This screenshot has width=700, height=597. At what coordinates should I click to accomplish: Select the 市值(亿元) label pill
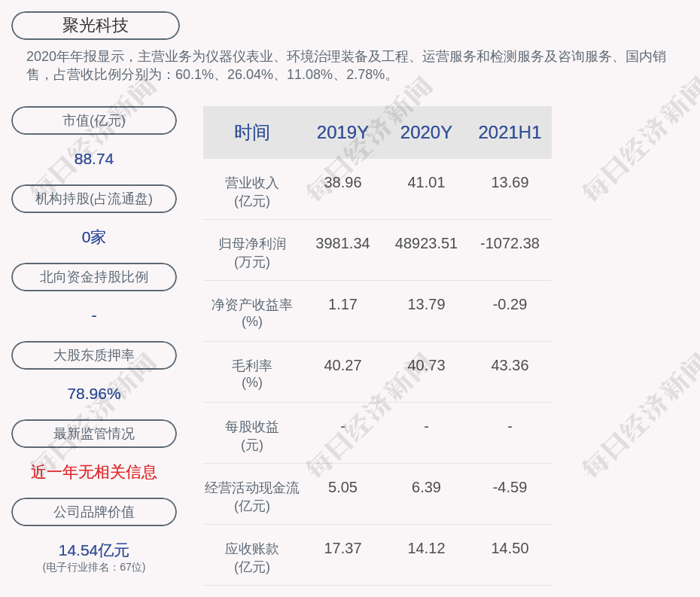point(94,120)
